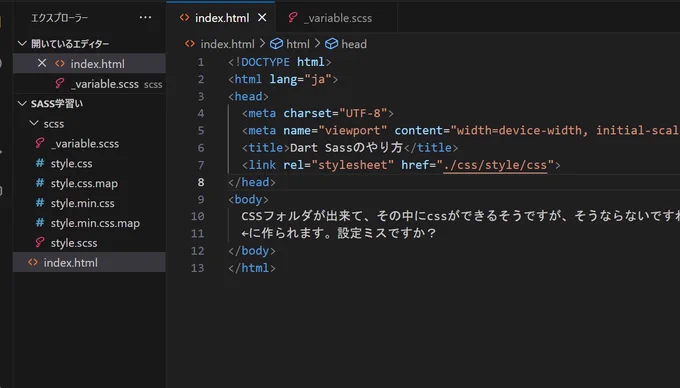Click the hash icon beside style.css
The width and height of the screenshot is (680, 388).
pyautogui.click(x=40, y=163)
